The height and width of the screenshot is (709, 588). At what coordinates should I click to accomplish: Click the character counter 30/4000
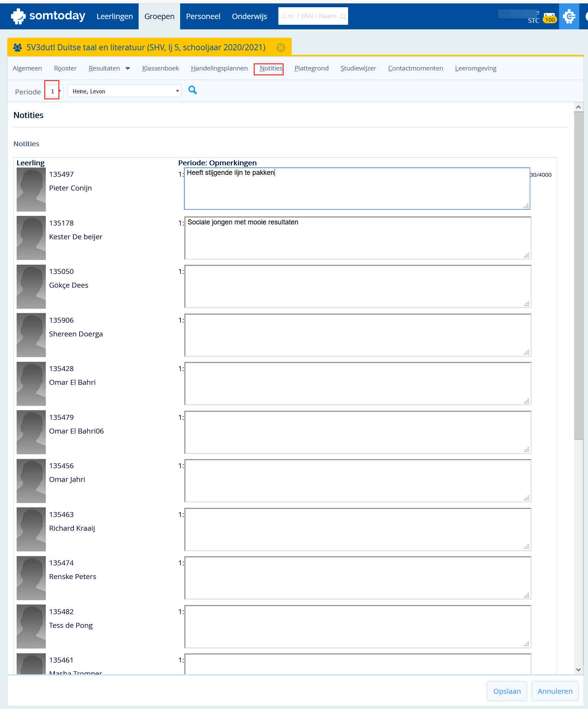point(541,175)
